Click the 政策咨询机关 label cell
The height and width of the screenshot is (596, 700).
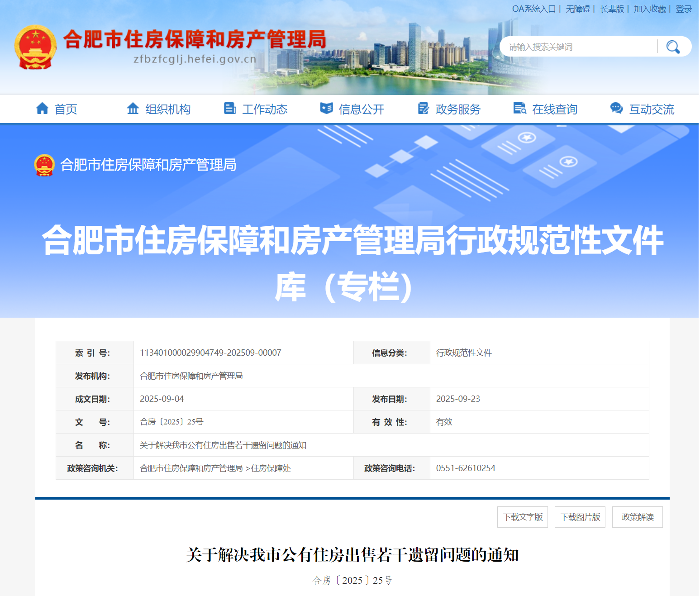95,468
